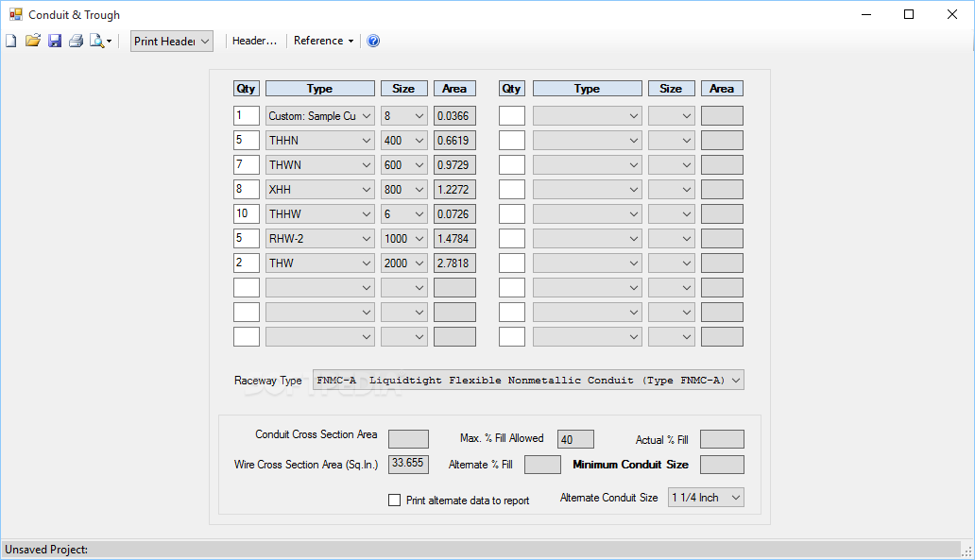The height and width of the screenshot is (560, 975).
Task: Open the XHH wire type dropdown
Action: 319,190
